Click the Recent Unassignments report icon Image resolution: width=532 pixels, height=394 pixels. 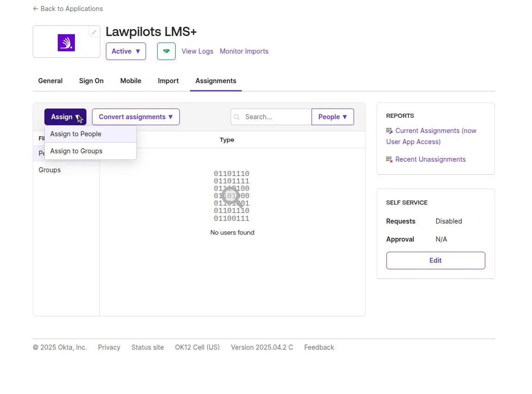click(389, 159)
